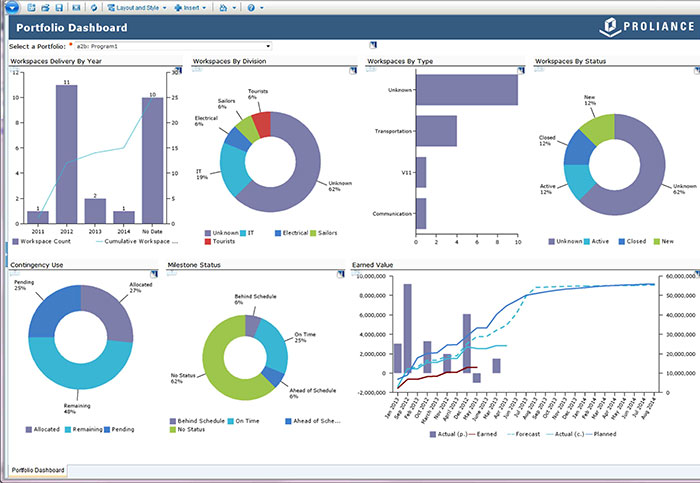Click the On Time legend swatch
The image size is (700, 483).
[231, 421]
